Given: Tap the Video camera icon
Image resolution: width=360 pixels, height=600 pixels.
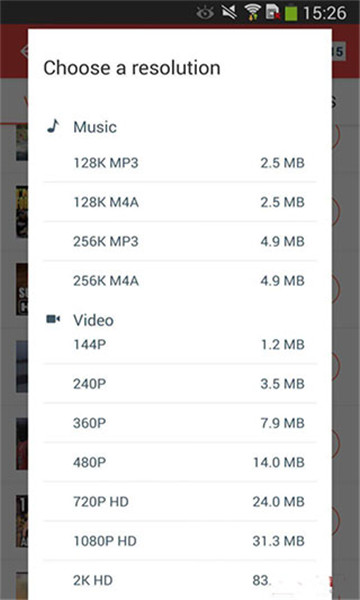Looking at the screenshot, I should coord(53,319).
